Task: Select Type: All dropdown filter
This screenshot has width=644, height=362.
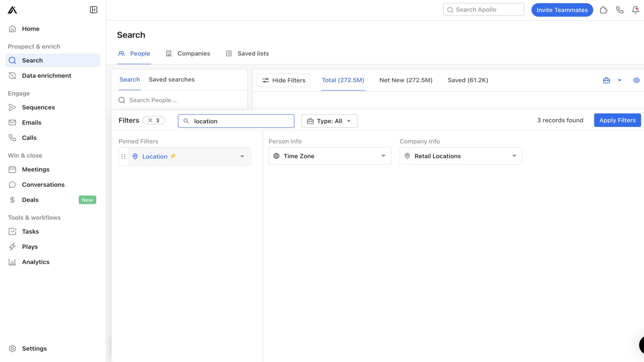Action: 329,121
